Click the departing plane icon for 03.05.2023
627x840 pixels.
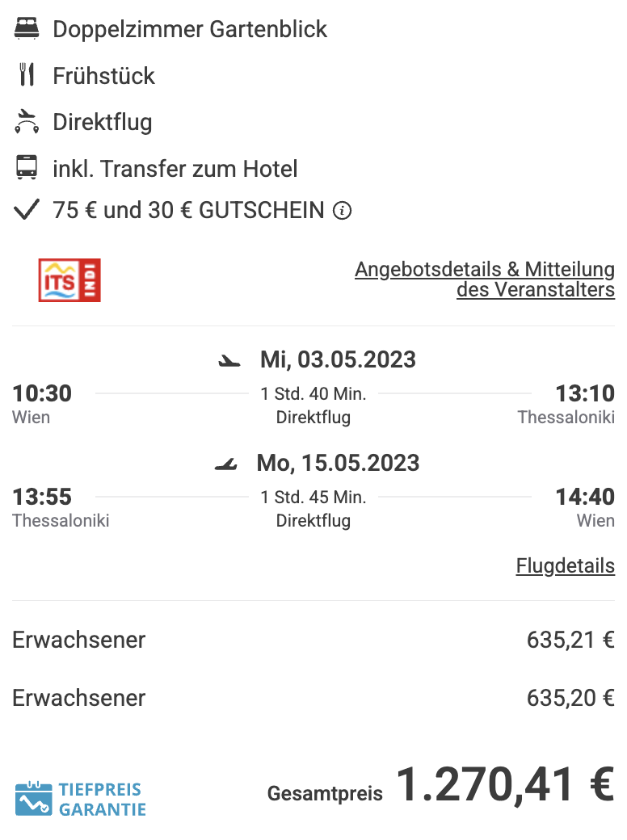229,361
